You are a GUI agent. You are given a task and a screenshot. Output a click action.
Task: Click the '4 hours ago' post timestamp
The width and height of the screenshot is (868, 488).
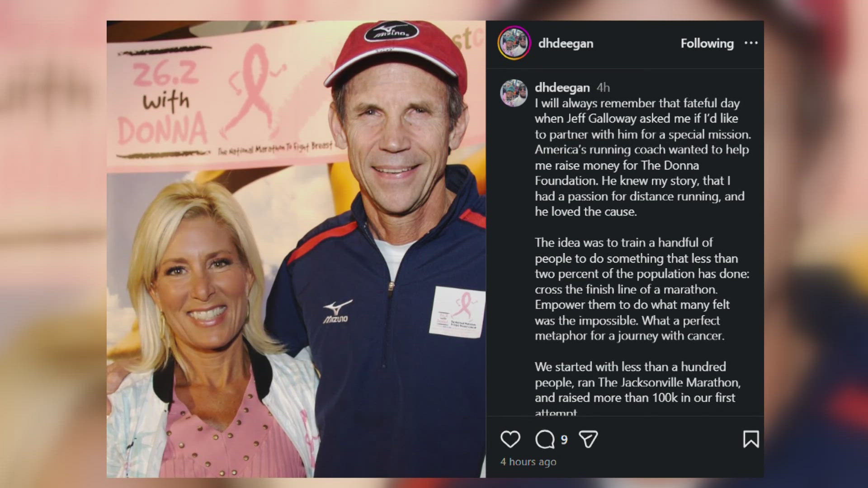(528, 462)
